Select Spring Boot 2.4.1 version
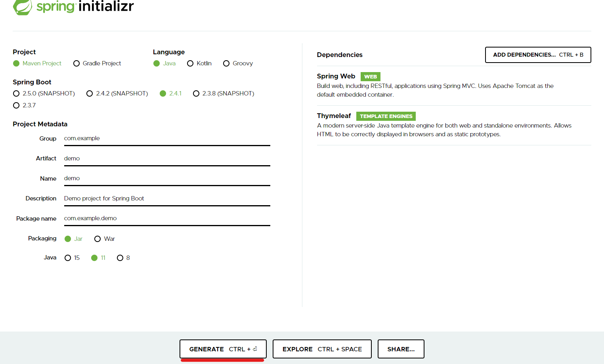 tap(171, 93)
